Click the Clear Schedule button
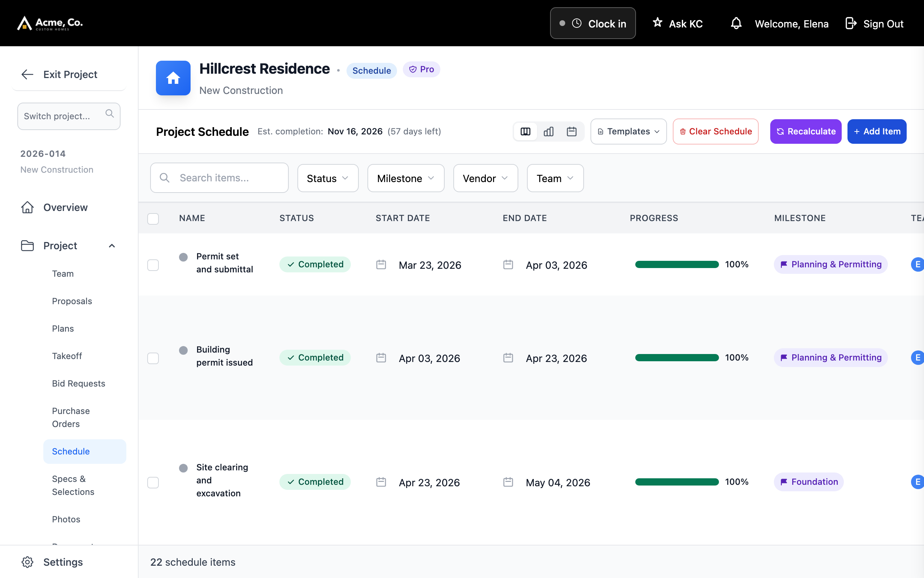924x578 pixels. point(715,131)
